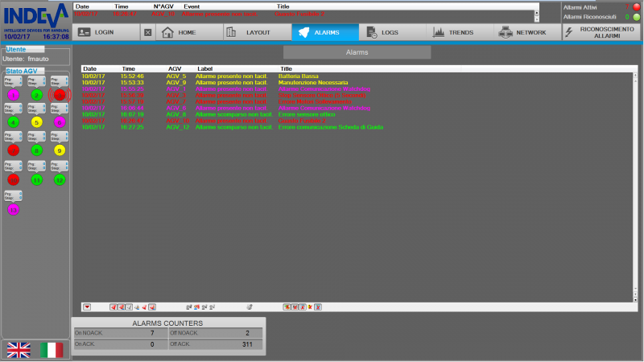Click the X close box next to LOGIN

148,32
